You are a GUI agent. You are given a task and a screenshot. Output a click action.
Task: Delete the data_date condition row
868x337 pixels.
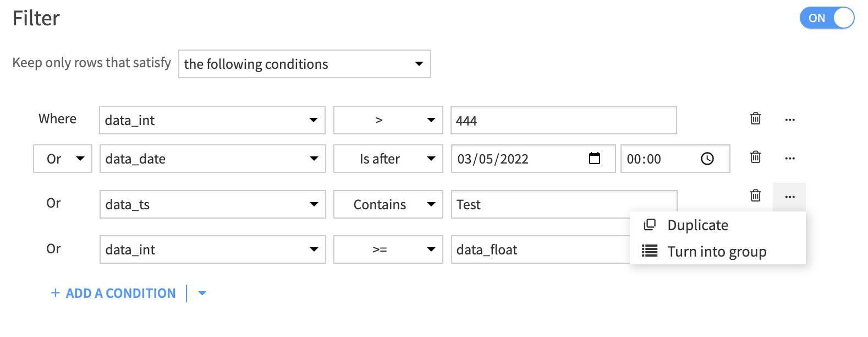(756, 157)
